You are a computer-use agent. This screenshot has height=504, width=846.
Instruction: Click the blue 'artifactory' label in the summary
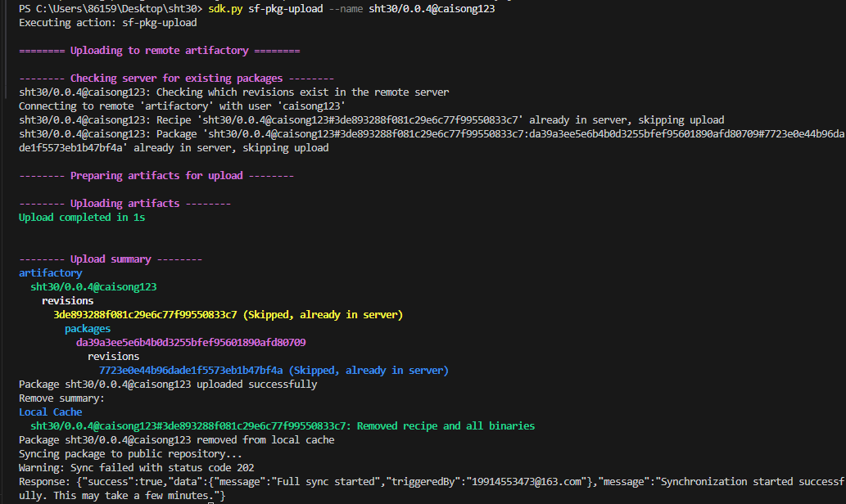tap(50, 272)
